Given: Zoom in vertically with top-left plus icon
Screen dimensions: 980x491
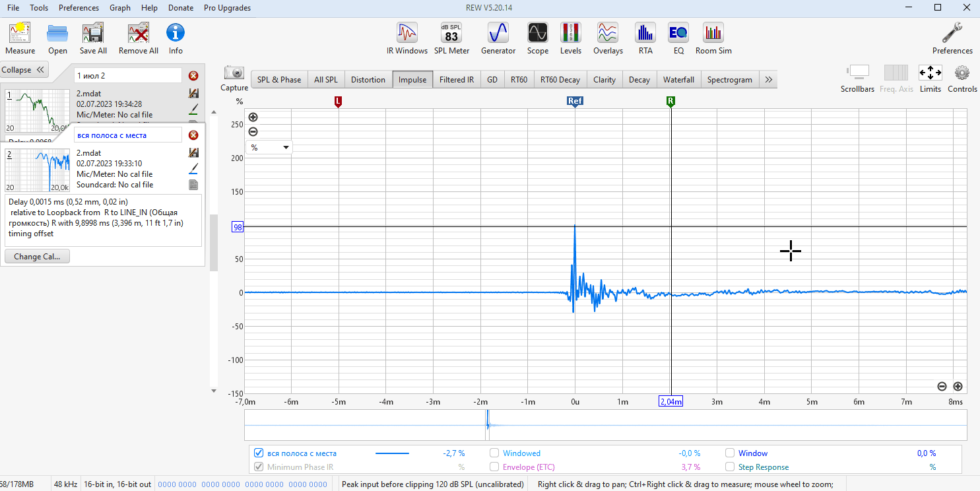Looking at the screenshot, I should click(x=253, y=117).
